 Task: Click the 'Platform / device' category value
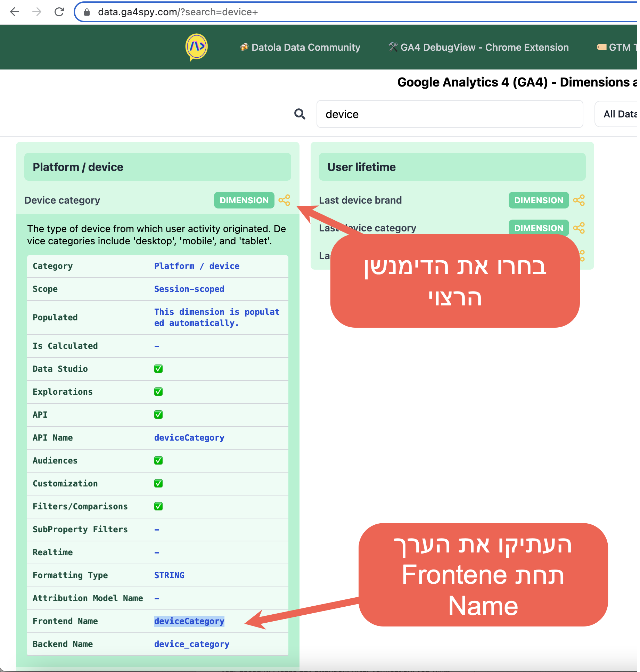(x=197, y=266)
